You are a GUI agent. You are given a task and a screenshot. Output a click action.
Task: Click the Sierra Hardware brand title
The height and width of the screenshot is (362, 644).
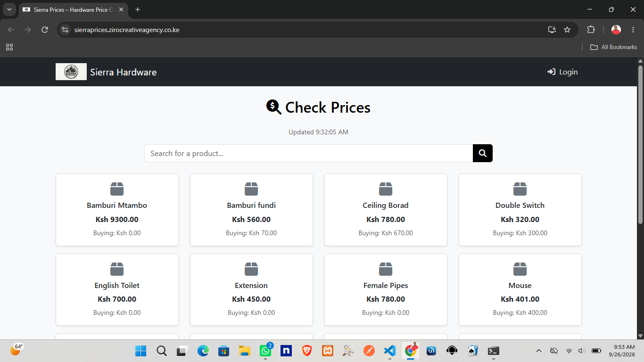124,72
